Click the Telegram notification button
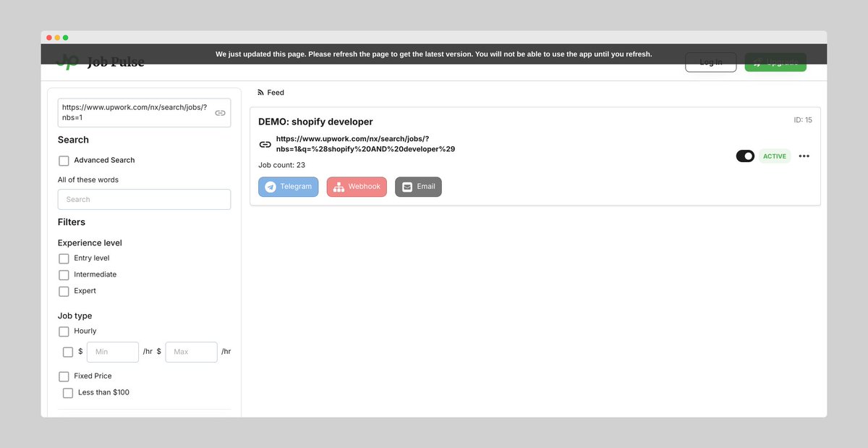 coord(288,187)
